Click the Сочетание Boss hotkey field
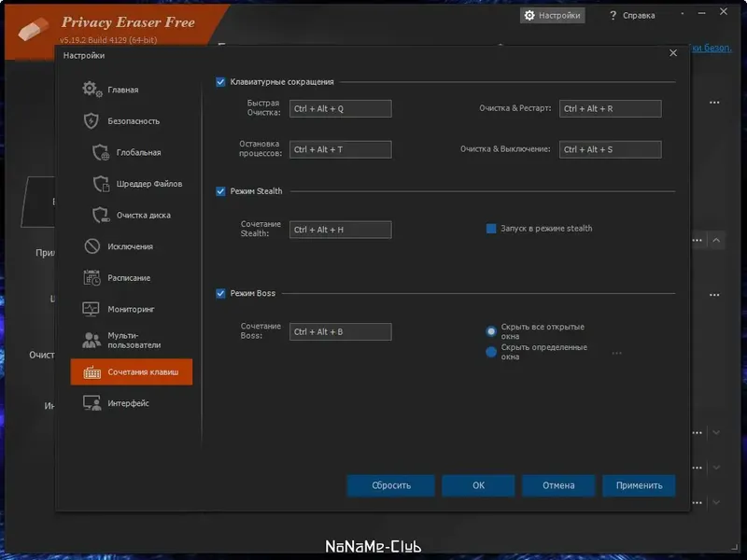The image size is (747, 560). [x=340, y=331]
